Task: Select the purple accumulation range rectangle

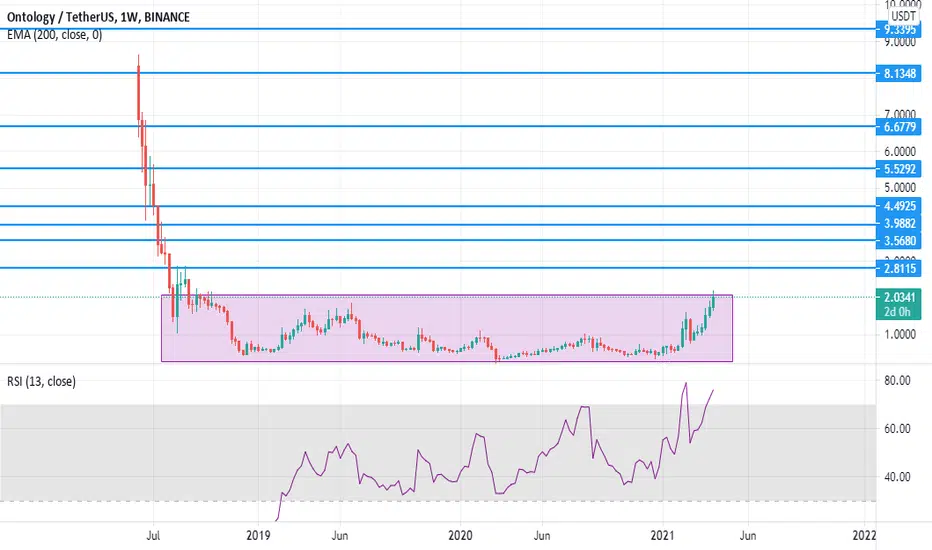Action: (447, 328)
